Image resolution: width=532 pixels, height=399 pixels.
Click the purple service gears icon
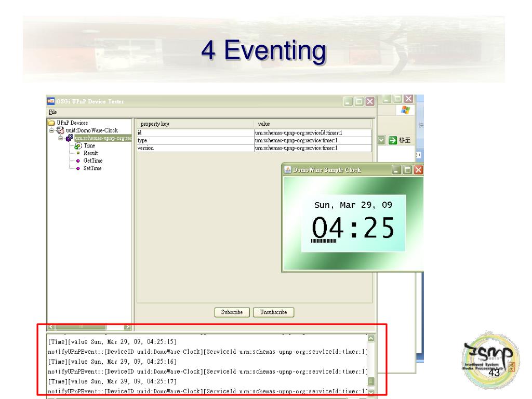[69, 138]
